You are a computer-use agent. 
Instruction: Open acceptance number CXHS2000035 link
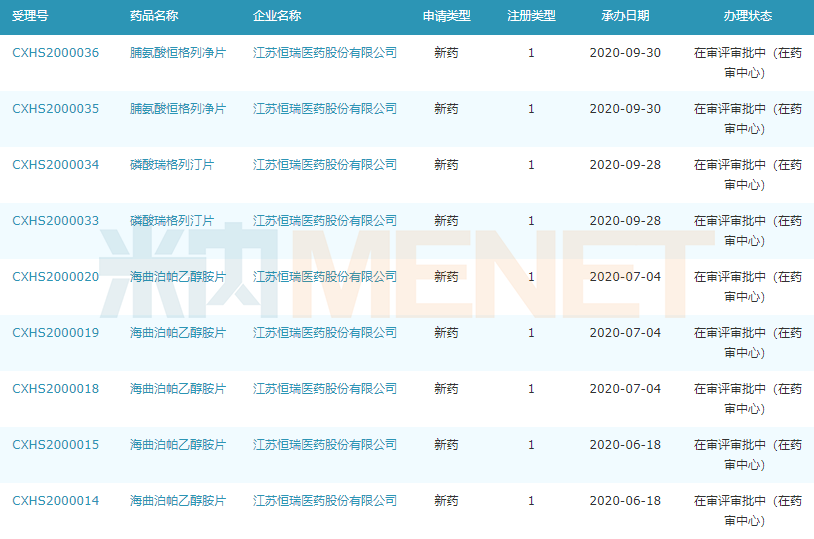tap(56, 109)
